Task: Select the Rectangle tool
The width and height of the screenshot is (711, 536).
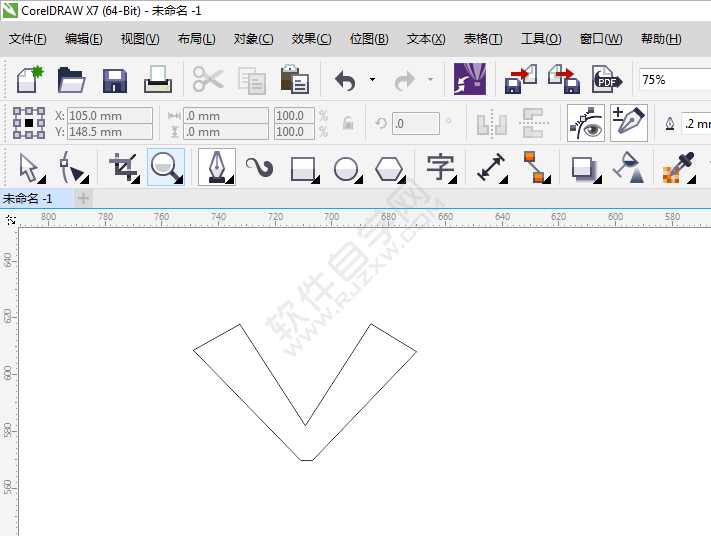Action: 305,170
